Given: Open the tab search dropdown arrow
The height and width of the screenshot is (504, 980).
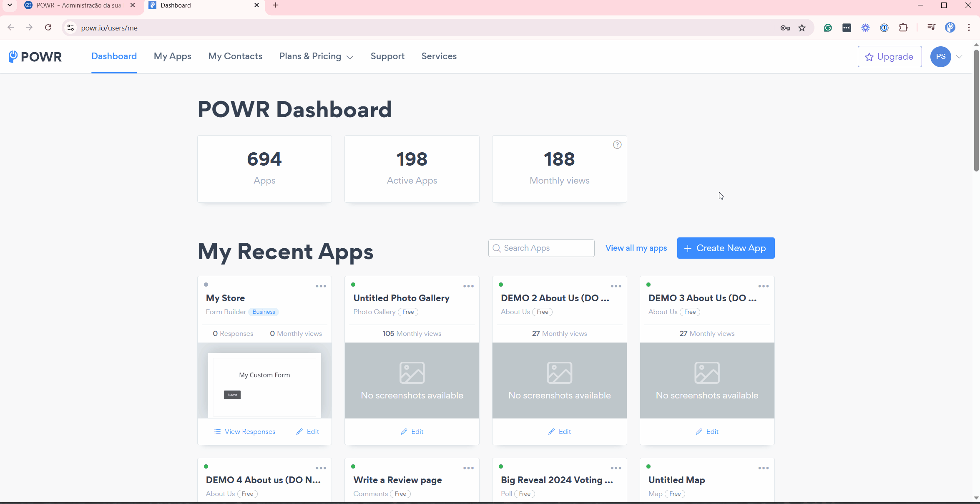Looking at the screenshot, I should (10, 5).
